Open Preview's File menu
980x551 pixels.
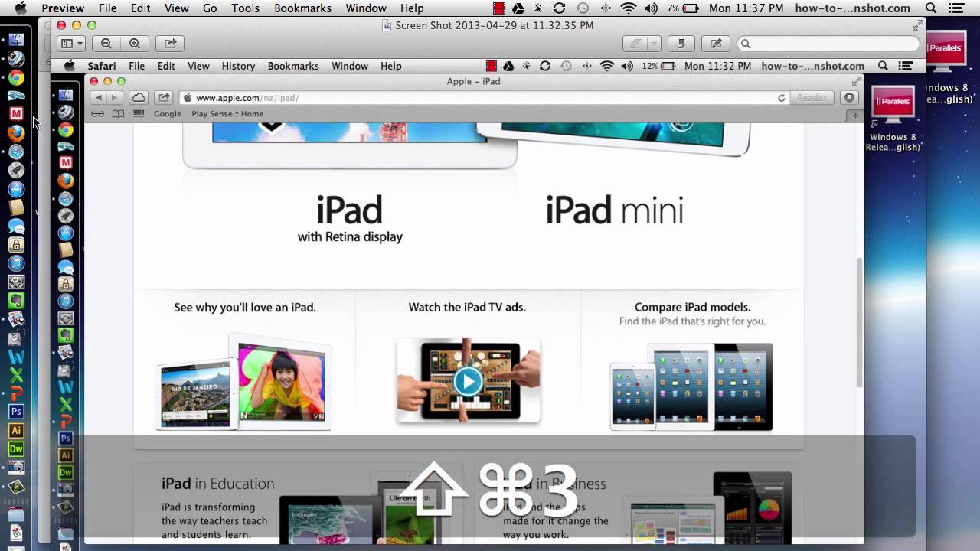107,8
